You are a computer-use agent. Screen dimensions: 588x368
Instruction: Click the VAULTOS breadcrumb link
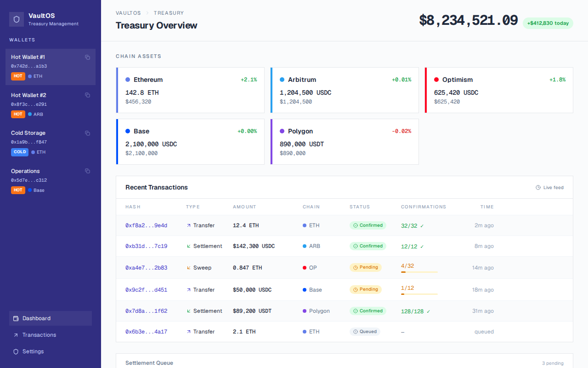[x=128, y=13]
